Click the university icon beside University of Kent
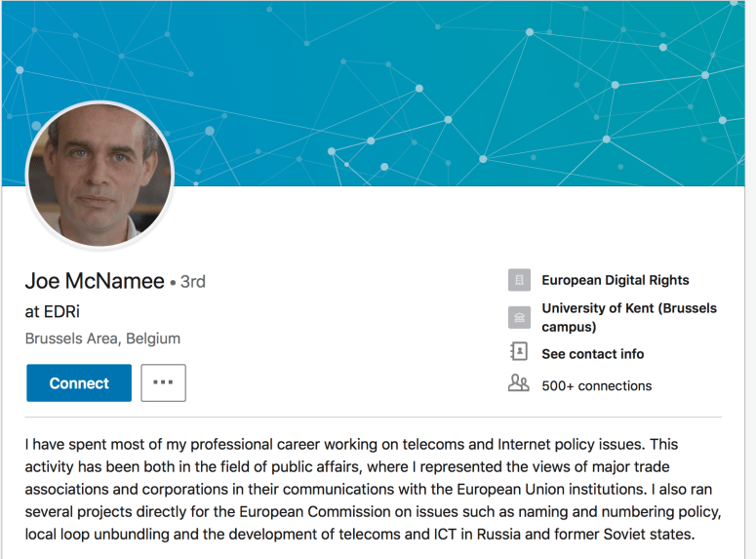The image size is (756, 559). pyautogui.click(x=519, y=317)
